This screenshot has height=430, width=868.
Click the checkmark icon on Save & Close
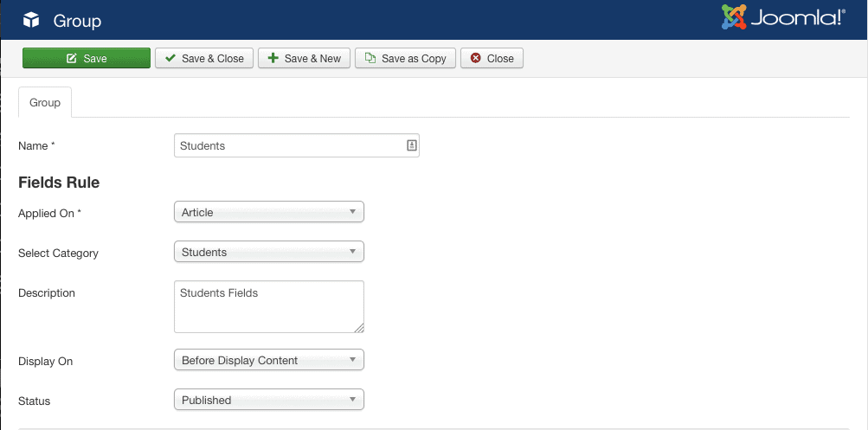click(170, 59)
